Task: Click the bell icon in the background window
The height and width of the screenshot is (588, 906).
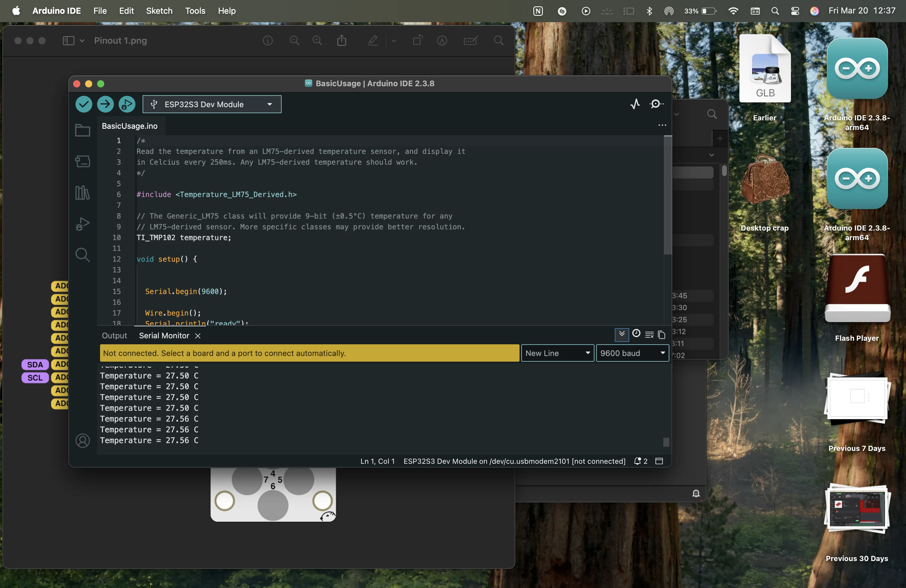Action: pos(696,494)
